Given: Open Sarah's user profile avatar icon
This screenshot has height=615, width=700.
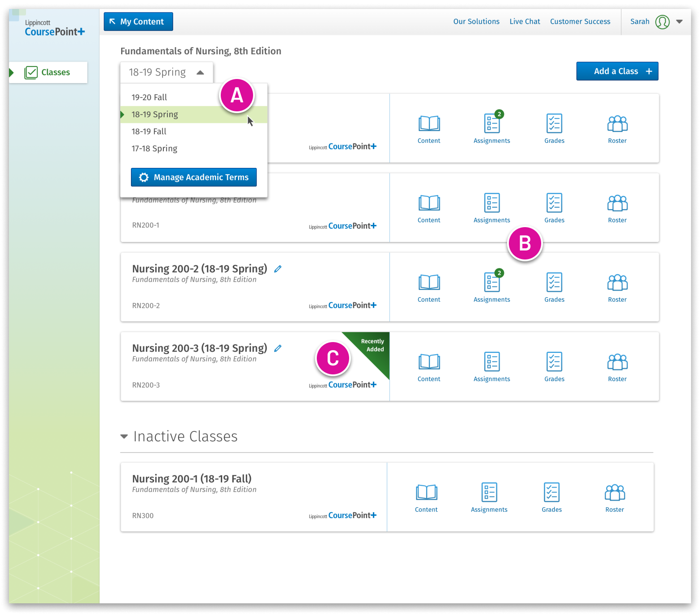Looking at the screenshot, I should (662, 22).
